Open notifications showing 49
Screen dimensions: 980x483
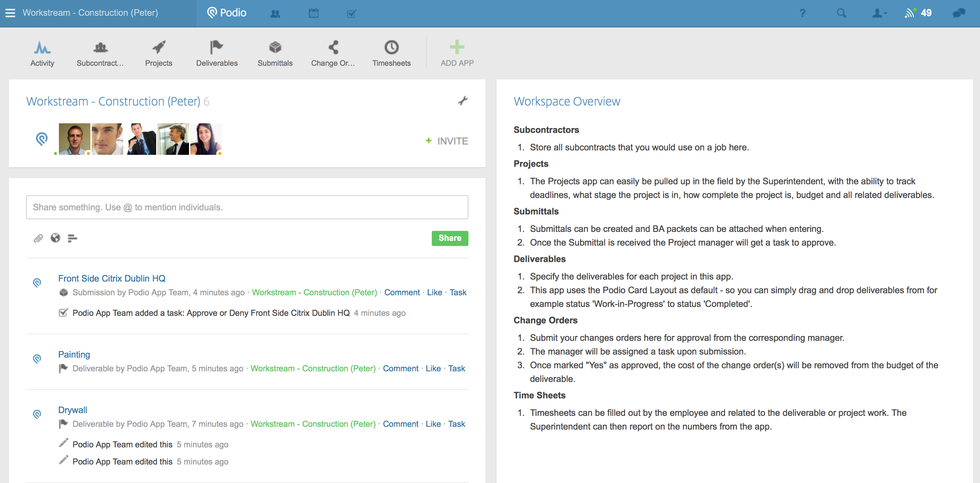pyautogui.click(x=918, y=13)
